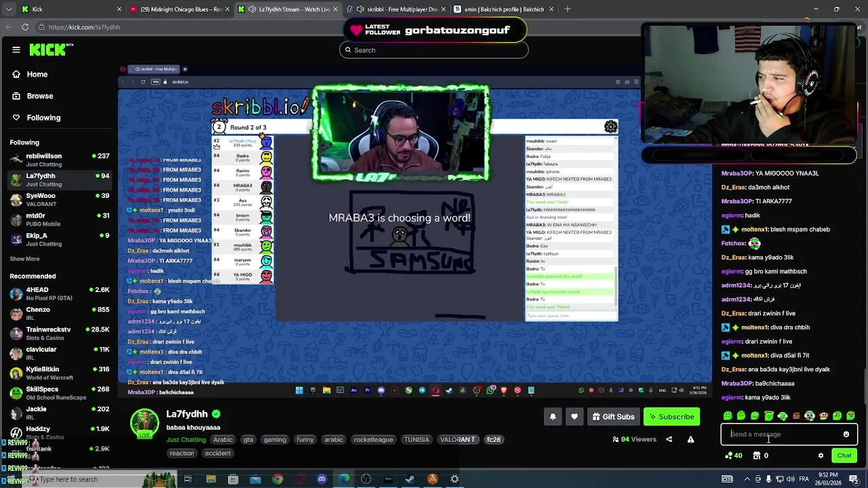Screen dimensions: 868x488
Task: Expand Show More under Following
Action: click(x=24, y=259)
